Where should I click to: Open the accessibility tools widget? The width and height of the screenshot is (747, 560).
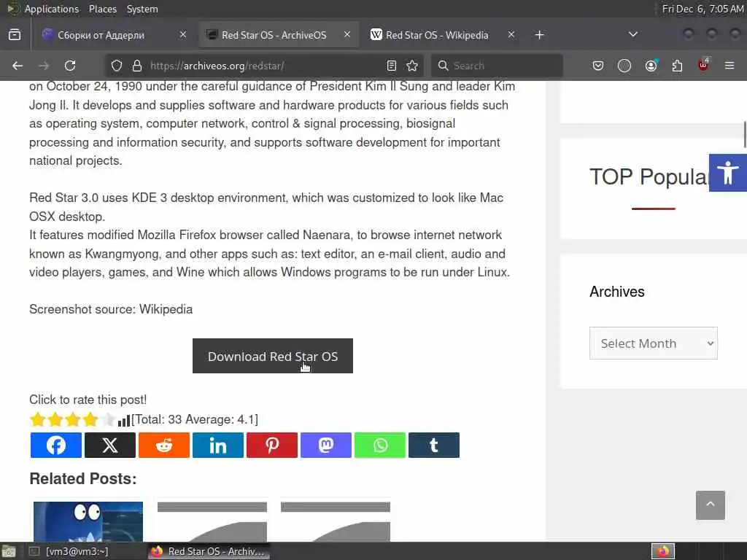pos(727,173)
